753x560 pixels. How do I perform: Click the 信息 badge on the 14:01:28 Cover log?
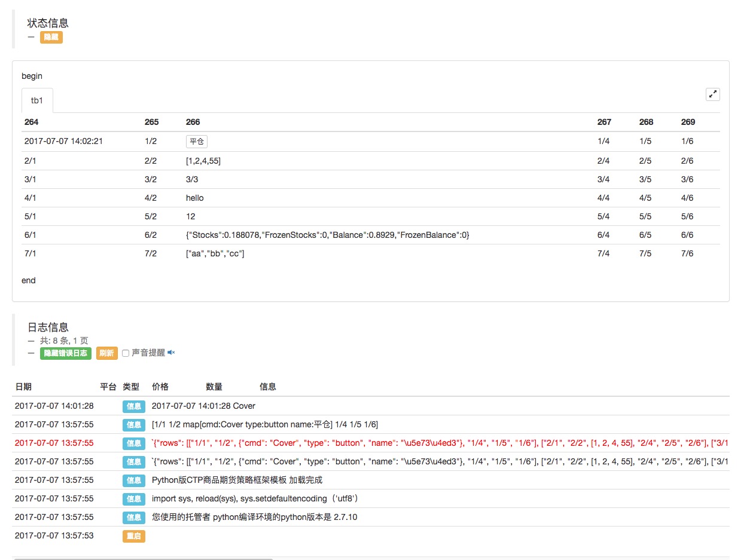click(133, 406)
